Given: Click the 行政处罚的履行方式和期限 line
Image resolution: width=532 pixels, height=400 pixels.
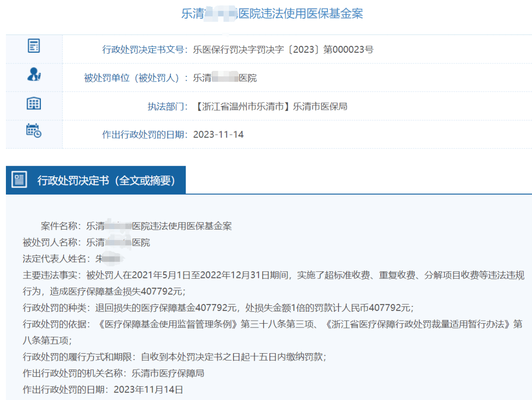Looking at the screenshot, I should [174, 357].
